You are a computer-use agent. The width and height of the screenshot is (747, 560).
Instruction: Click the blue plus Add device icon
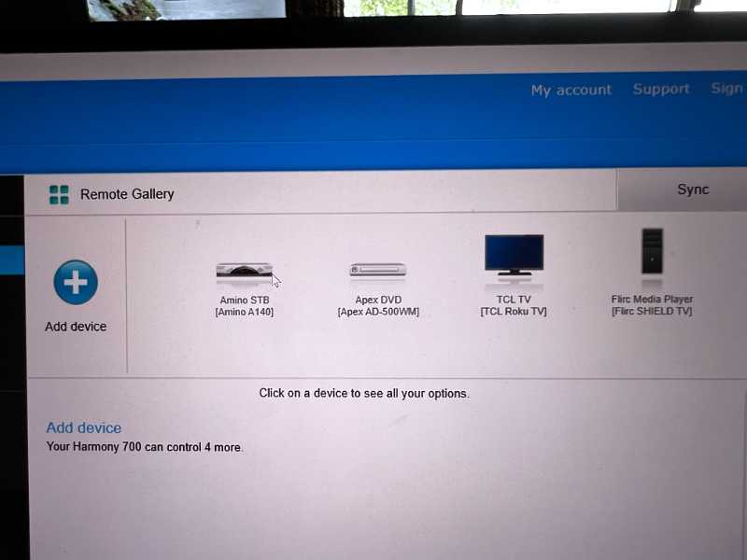[x=76, y=282]
